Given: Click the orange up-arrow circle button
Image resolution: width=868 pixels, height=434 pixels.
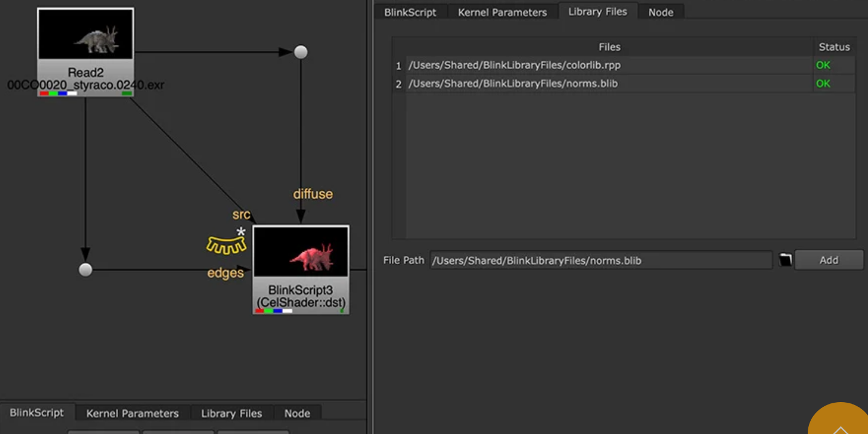Looking at the screenshot, I should coord(840,421).
